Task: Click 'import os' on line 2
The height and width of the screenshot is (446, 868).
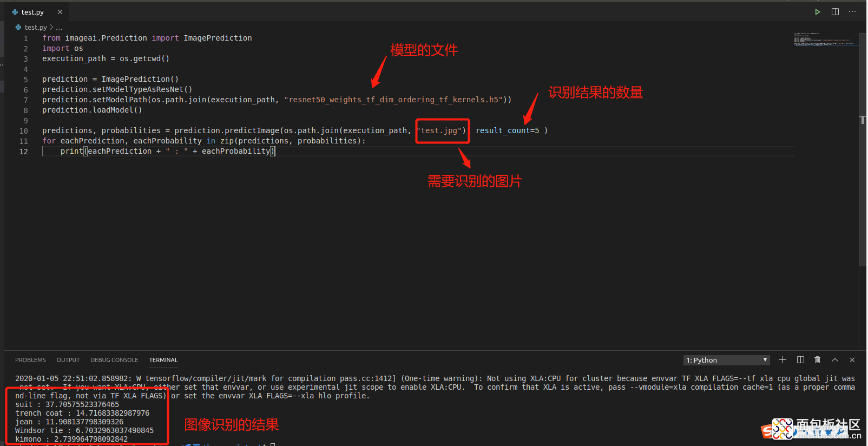Action: point(63,48)
